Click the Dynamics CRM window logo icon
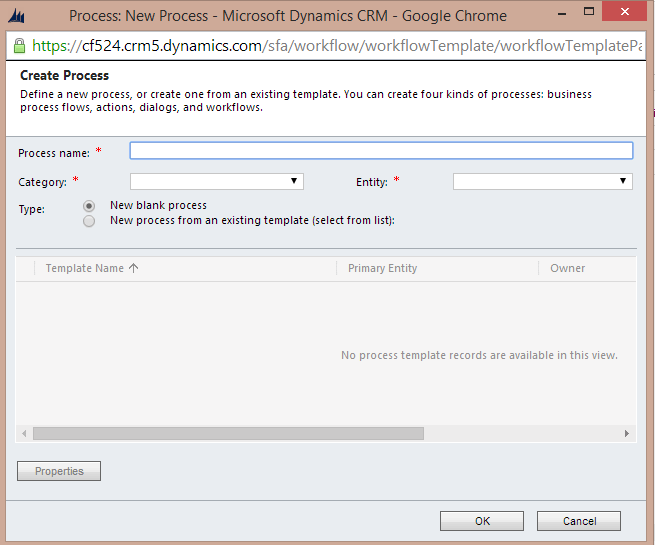The image size is (655, 545). click(x=17, y=16)
